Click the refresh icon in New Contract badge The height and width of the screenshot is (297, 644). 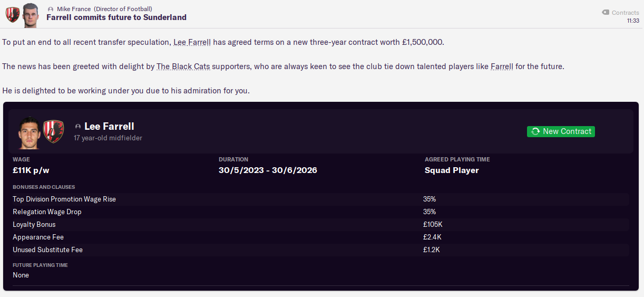click(x=535, y=131)
